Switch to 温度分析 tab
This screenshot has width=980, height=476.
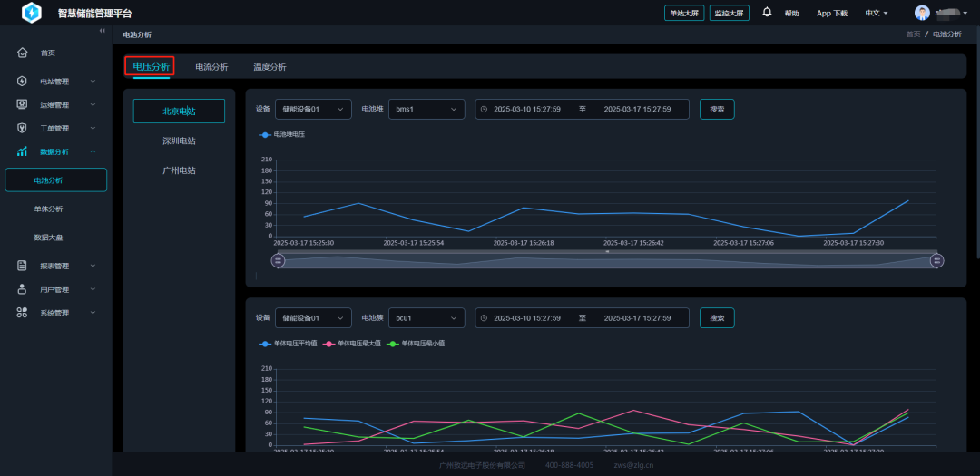pyautogui.click(x=270, y=67)
